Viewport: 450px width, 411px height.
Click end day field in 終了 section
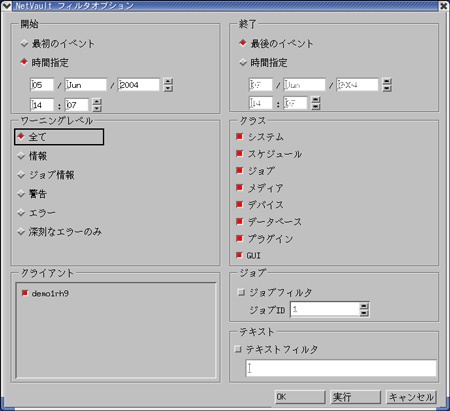(260, 85)
